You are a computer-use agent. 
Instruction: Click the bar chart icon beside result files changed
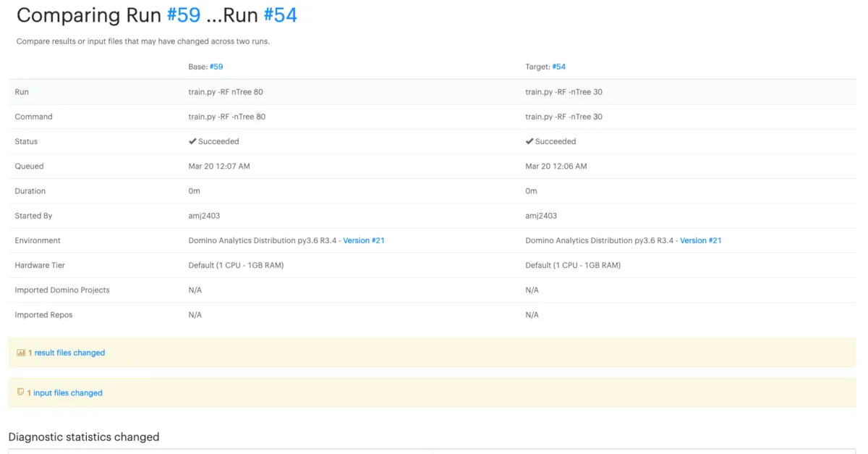click(x=21, y=353)
